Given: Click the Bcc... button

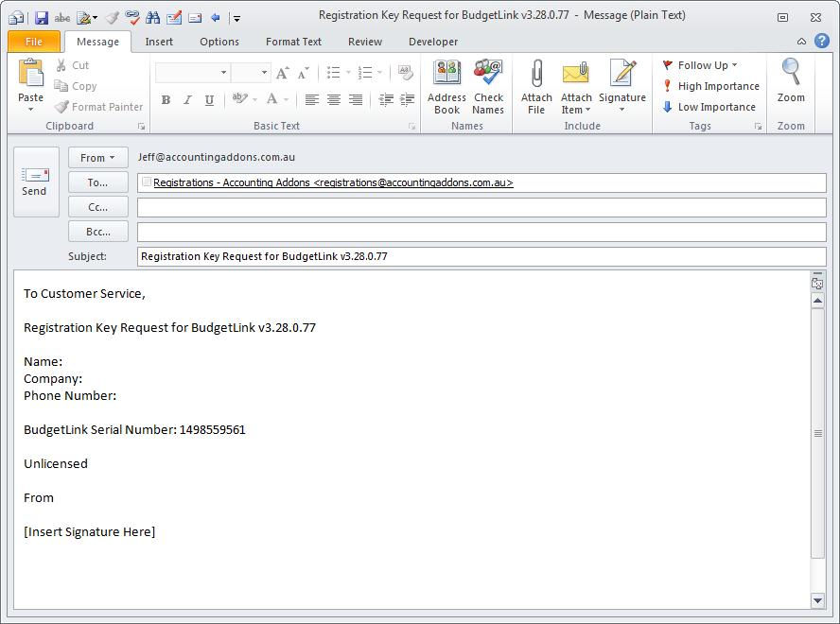Looking at the screenshot, I should (x=98, y=232).
